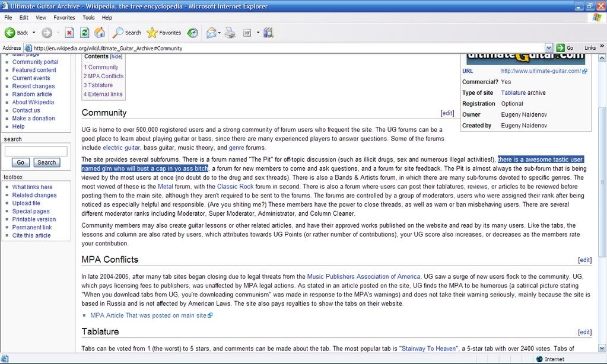Click the Print icon
The image size is (607, 364).
(x=230, y=33)
